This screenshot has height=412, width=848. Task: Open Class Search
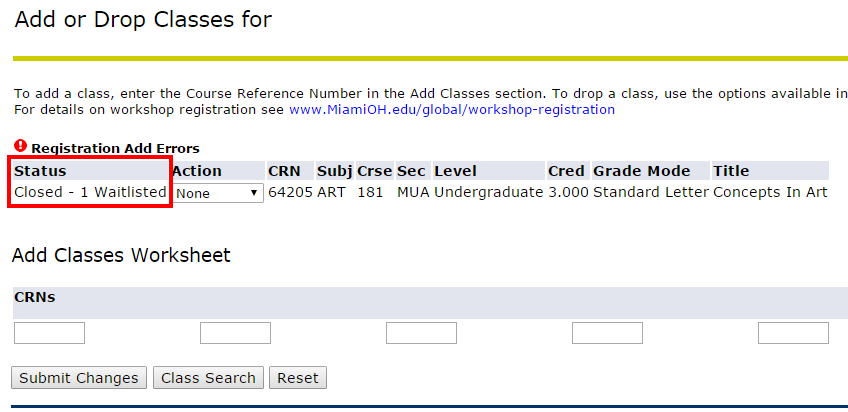pos(208,377)
